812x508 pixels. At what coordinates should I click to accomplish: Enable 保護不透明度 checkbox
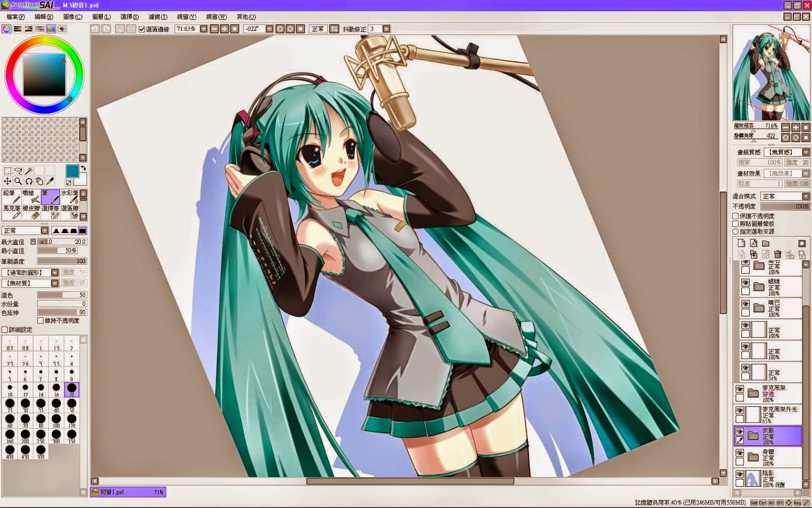[736, 216]
